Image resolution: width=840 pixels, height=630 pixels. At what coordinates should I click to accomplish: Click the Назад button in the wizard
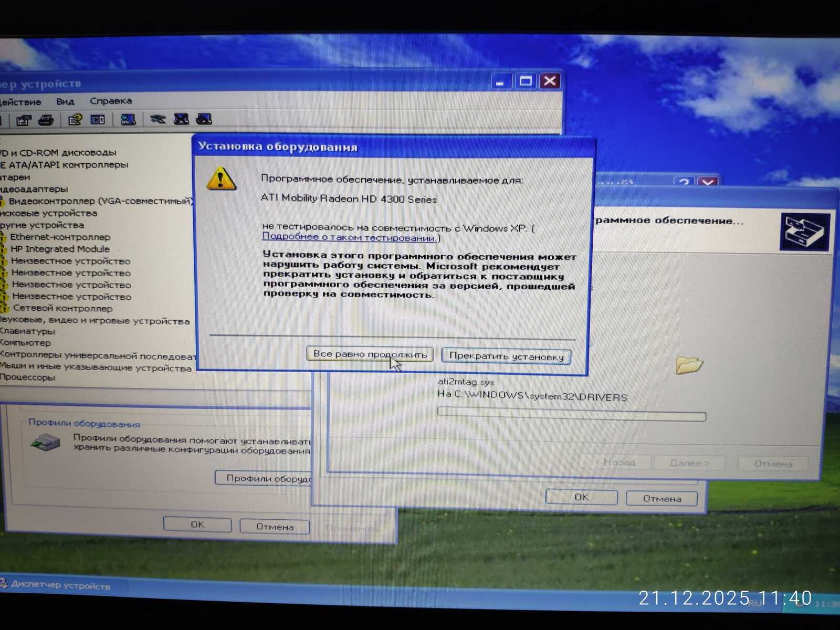615,462
